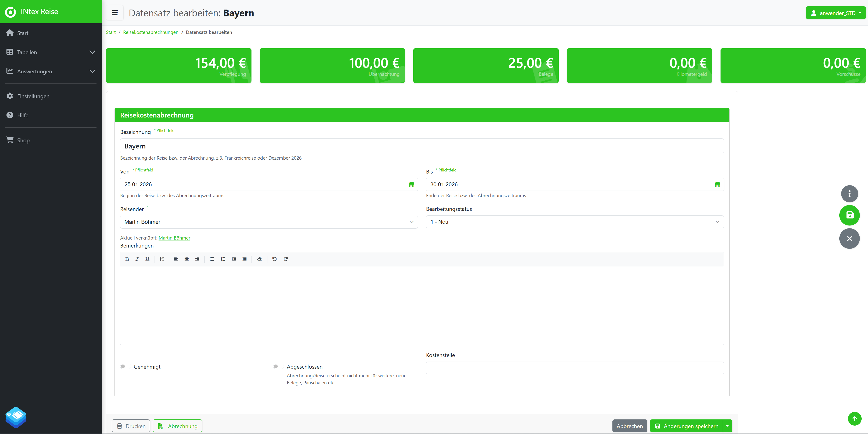Open Einstellungen in the sidebar
868x434 pixels.
pos(33,96)
